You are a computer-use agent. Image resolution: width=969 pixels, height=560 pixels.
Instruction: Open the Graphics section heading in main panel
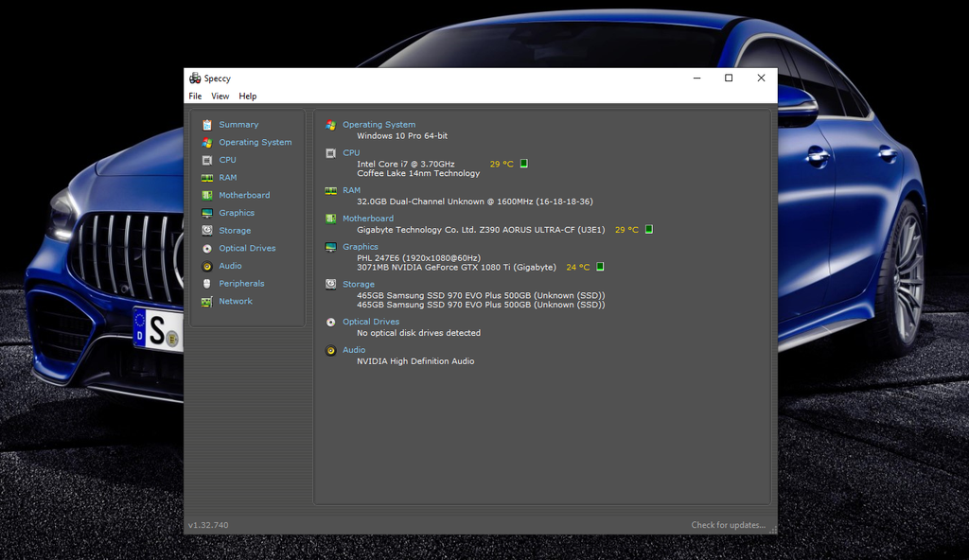360,247
